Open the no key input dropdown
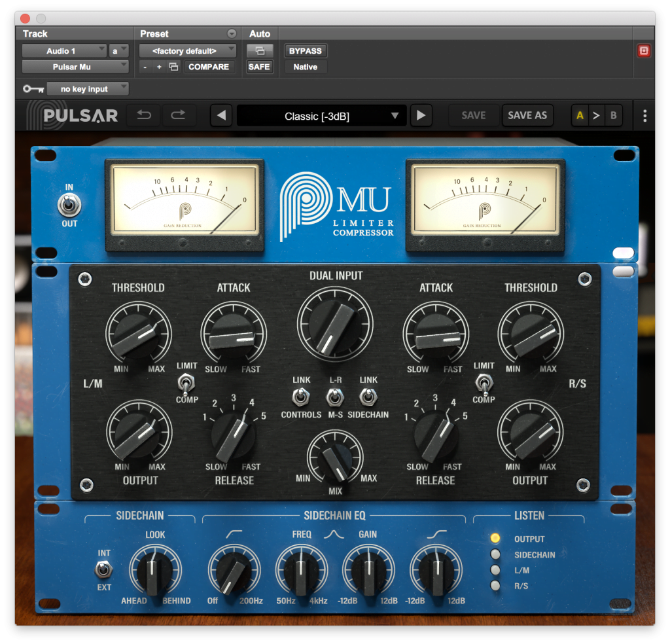The height and width of the screenshot is (644, 670). 88,89
